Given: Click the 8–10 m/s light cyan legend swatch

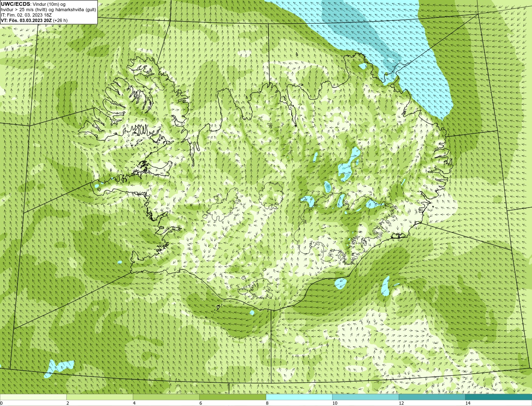Looking at the screenshot, I should click(x=299, y=397).
